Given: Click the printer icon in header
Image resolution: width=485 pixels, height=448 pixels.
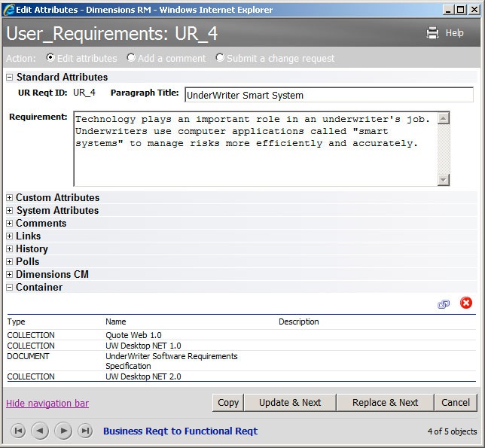Looking at the screenshot, I should [432, 33].
